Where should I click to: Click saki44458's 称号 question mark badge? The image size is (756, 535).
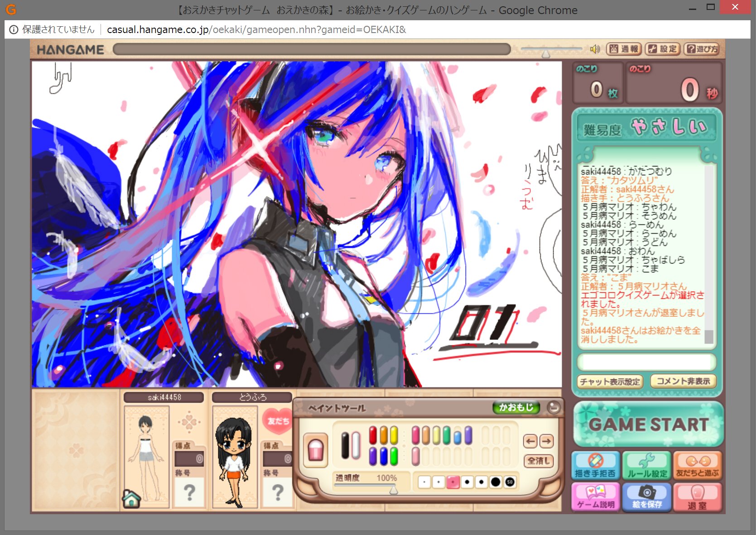coord(189,492)
